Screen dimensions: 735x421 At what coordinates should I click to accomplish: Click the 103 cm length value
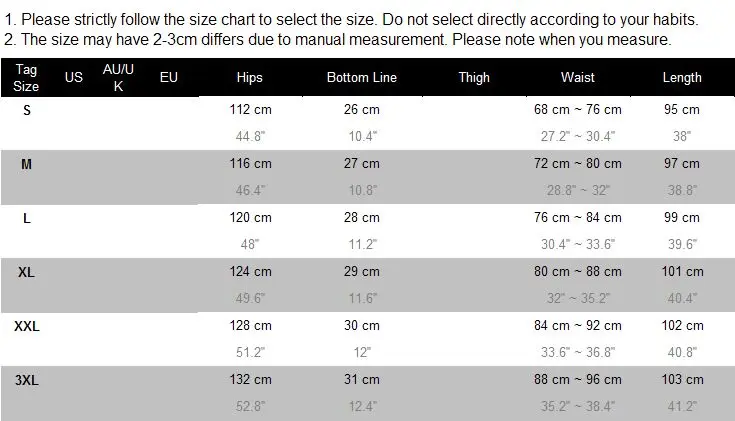[x=682, y=380]
